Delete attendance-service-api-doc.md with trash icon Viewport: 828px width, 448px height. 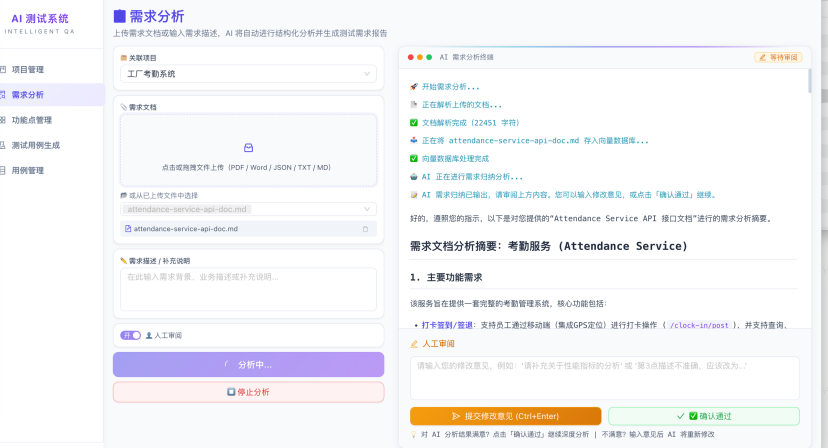coord(365,229)
